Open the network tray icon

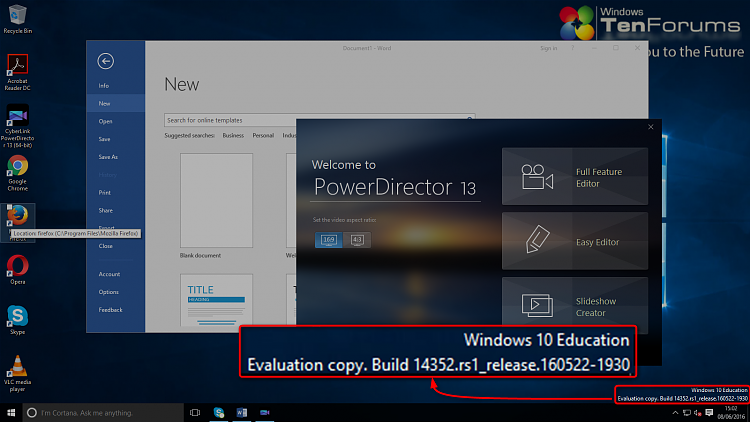click(686, 412)
